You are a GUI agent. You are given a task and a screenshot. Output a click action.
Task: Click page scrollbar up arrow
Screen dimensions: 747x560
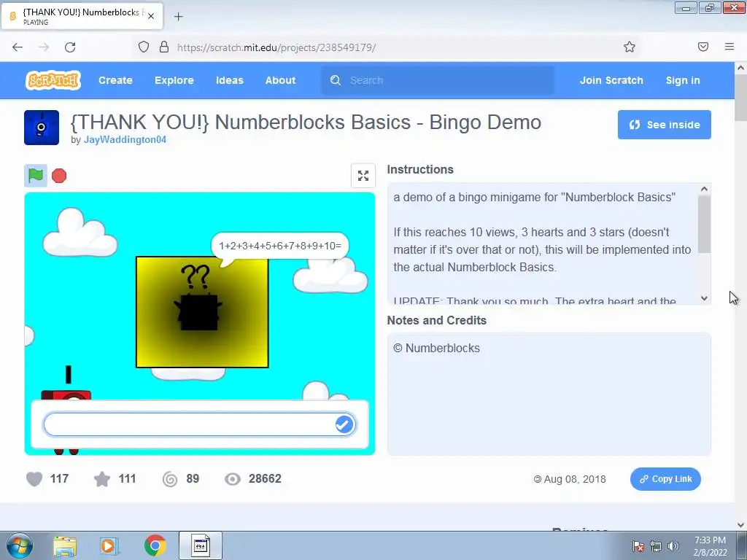click(x=740, y=68)
